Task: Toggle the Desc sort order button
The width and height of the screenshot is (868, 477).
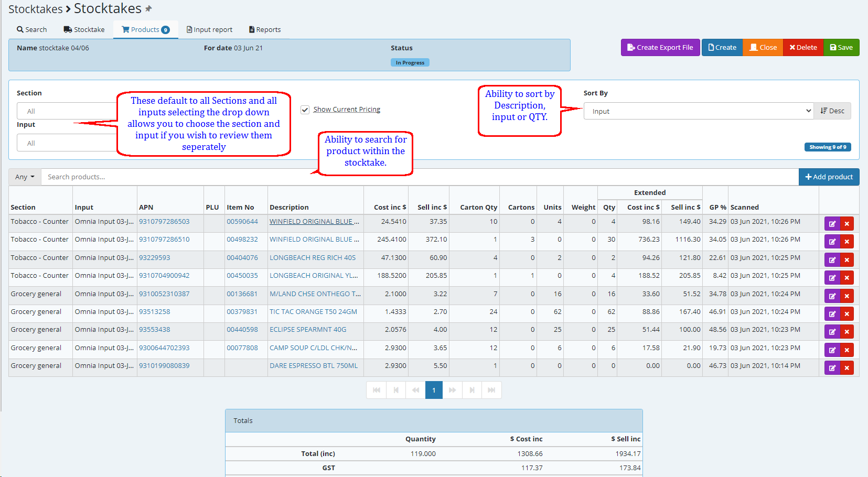Action: [832, 111]
